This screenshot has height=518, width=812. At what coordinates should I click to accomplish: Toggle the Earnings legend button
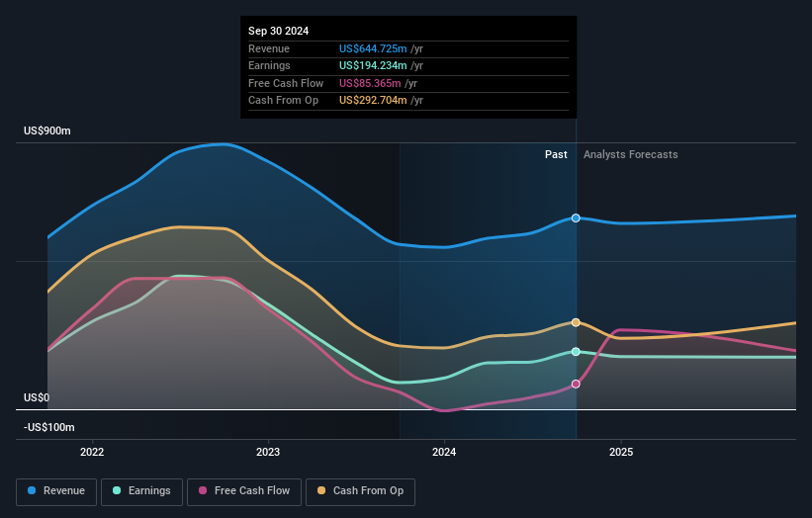(141, 491)
